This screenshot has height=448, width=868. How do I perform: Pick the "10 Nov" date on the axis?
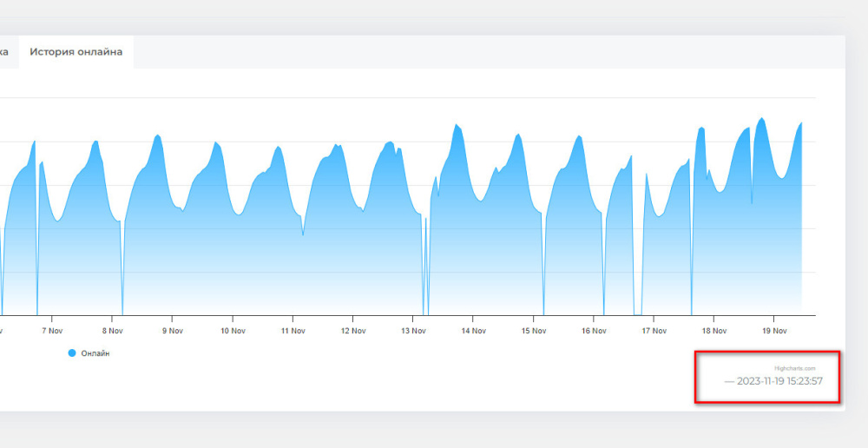[232, 331]
